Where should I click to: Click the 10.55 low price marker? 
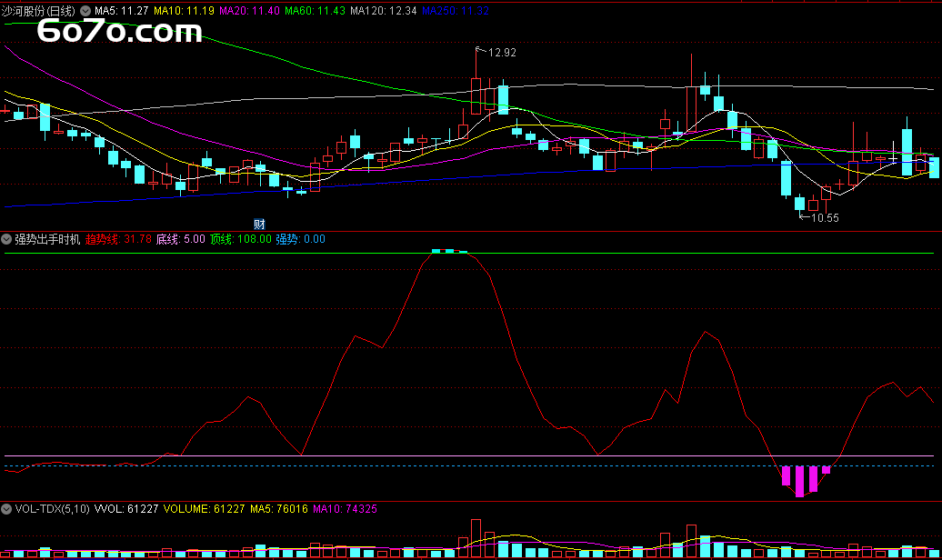coord(825,218)
